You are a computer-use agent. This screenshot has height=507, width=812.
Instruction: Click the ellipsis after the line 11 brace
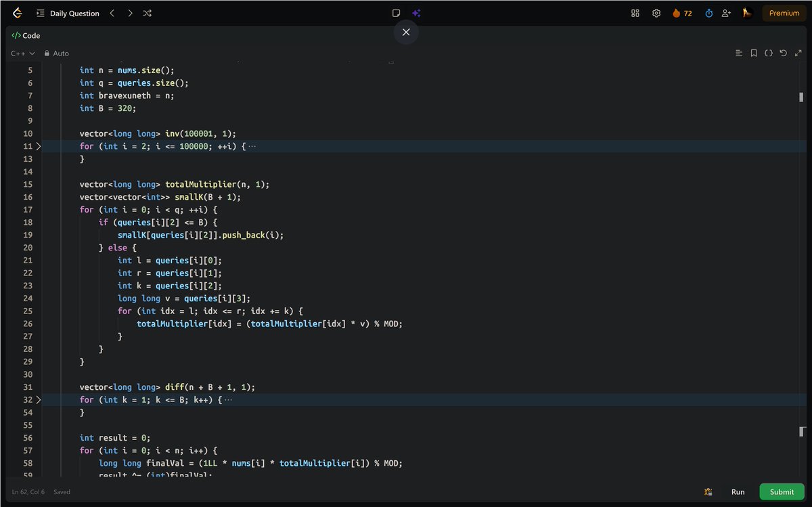[252, 146]
